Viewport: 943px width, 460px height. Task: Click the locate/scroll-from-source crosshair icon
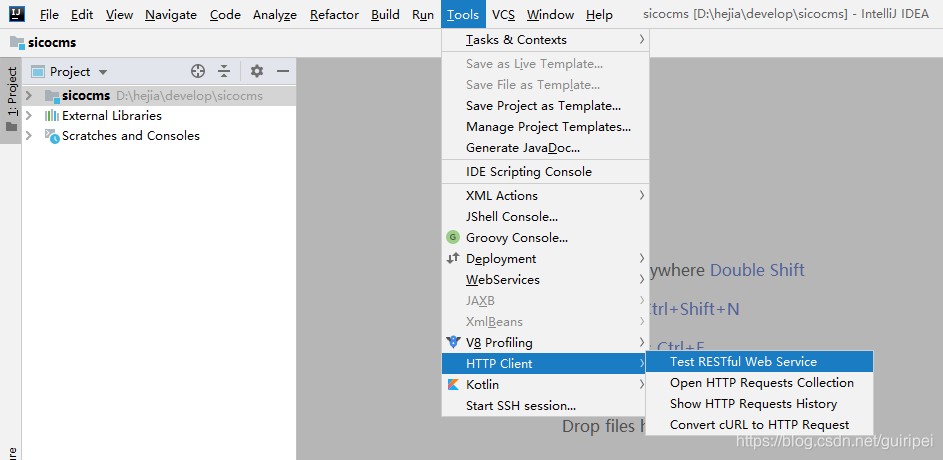pyautogui.click(x=198, y=71)
